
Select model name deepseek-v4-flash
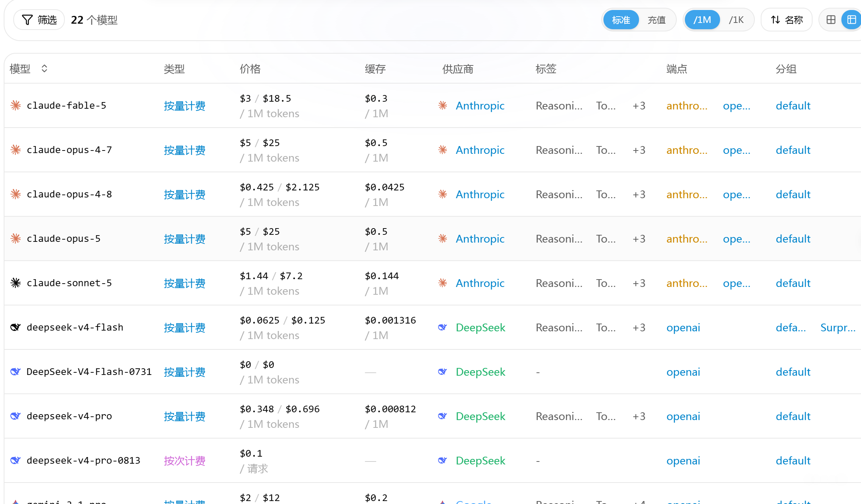tap(75, 327)
